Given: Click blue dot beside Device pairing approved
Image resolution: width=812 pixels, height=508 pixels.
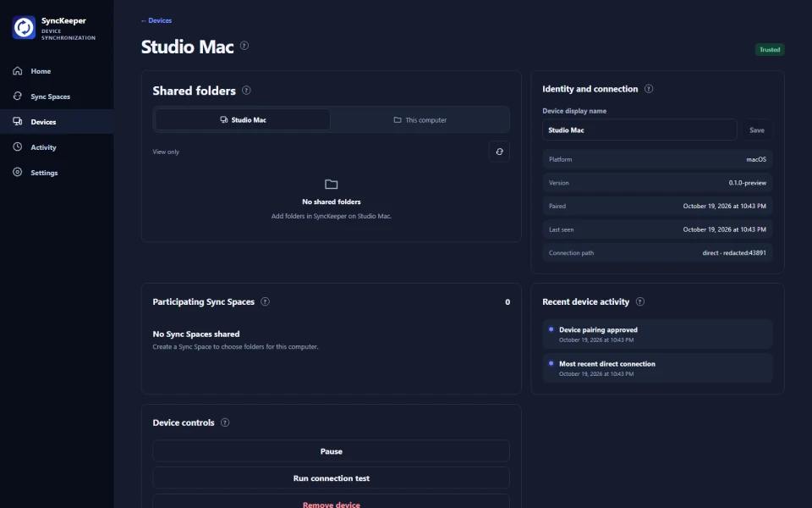Looking at the screenshot, I should (x=551, y=329).
